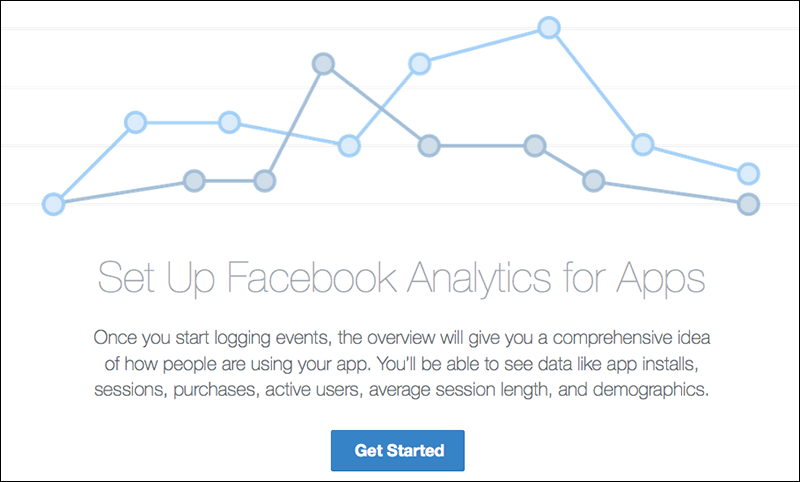Click light-blue point ending the early flat segment

click(x=229, y=122)
